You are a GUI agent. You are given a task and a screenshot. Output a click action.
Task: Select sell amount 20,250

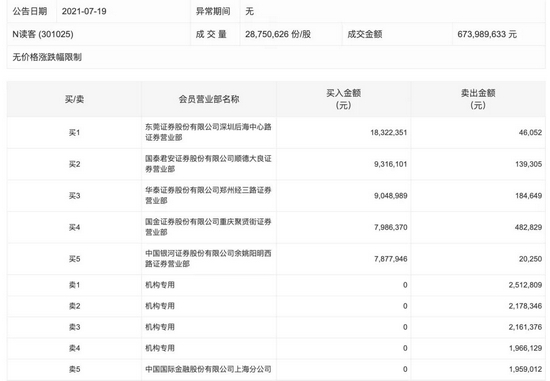pos(530,259)
